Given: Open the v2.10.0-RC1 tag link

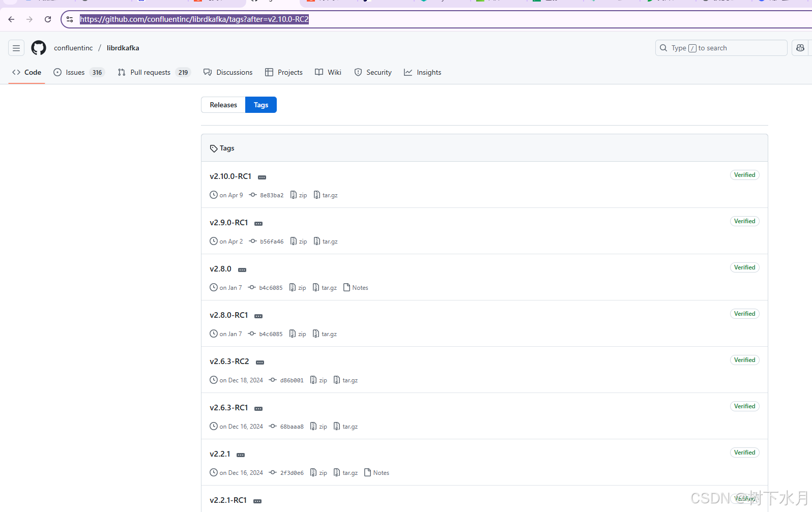Looking at the screenshot, I should click(230, 176).
